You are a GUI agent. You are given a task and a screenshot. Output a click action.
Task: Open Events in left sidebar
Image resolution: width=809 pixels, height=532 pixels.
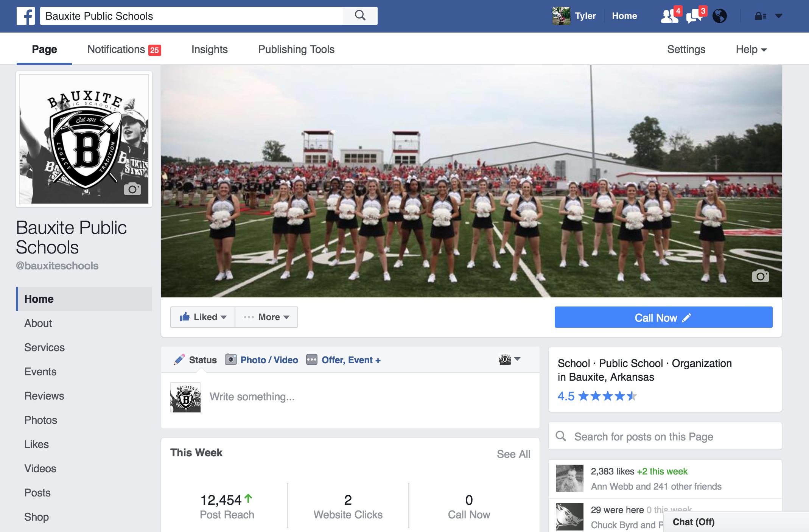click(x=40, y=372)
